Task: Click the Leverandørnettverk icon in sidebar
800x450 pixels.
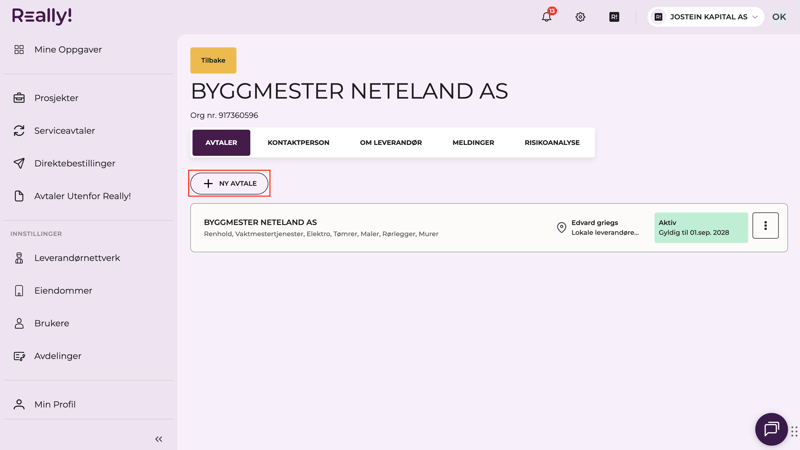Action: coord(19,258)
